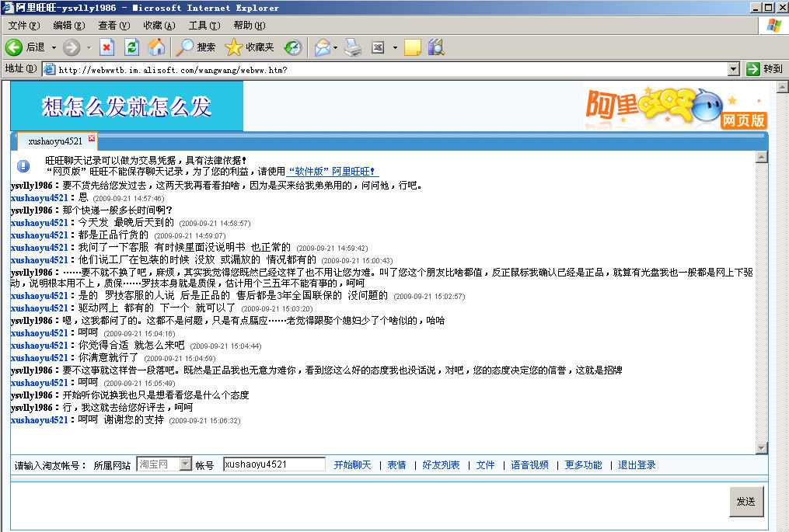Print the page with printer icon
Viewport: 789px width, 532px height.
[353, 47]
